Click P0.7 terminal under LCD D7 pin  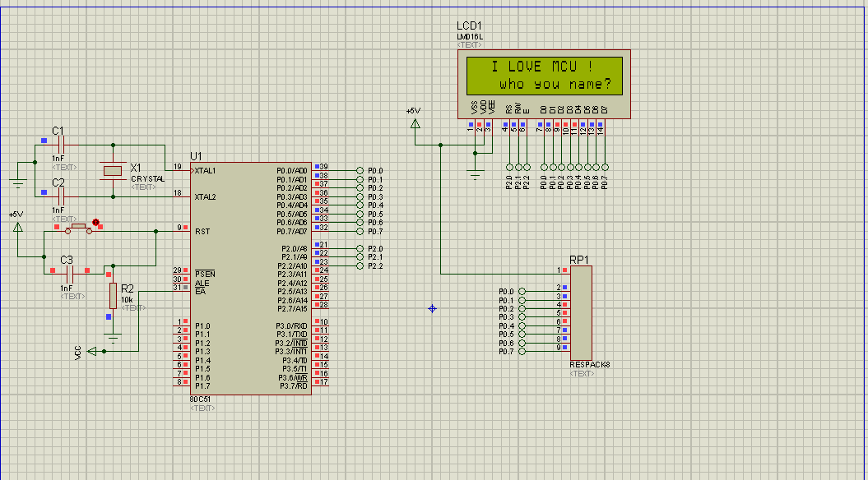605,167
